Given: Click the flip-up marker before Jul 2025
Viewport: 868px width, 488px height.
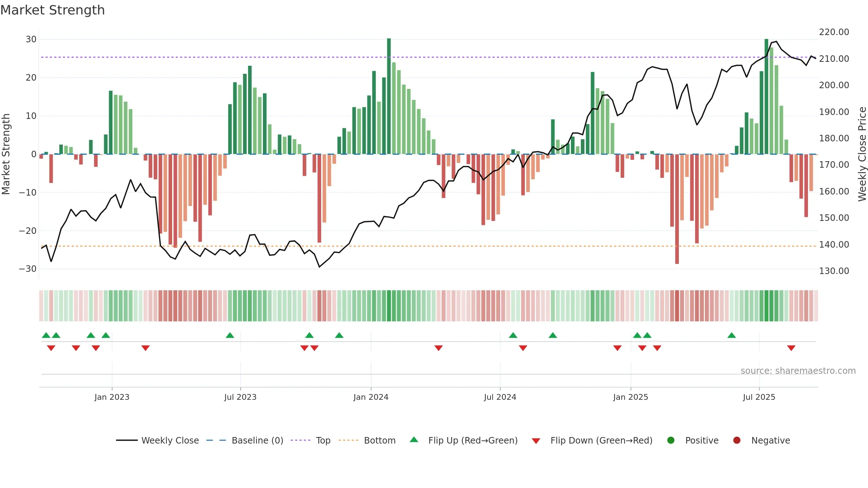Looking at the screenshot, I should tap(732, 335).
